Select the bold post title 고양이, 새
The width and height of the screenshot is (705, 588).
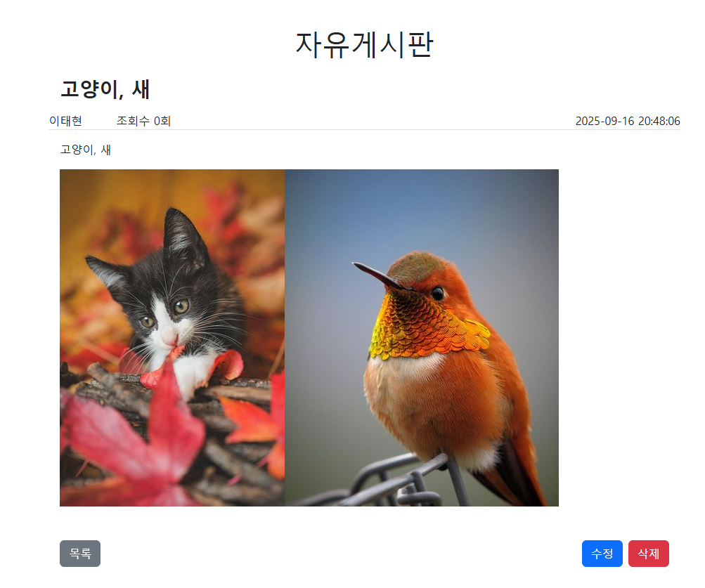pyautogui.click(x=105, y=89)
